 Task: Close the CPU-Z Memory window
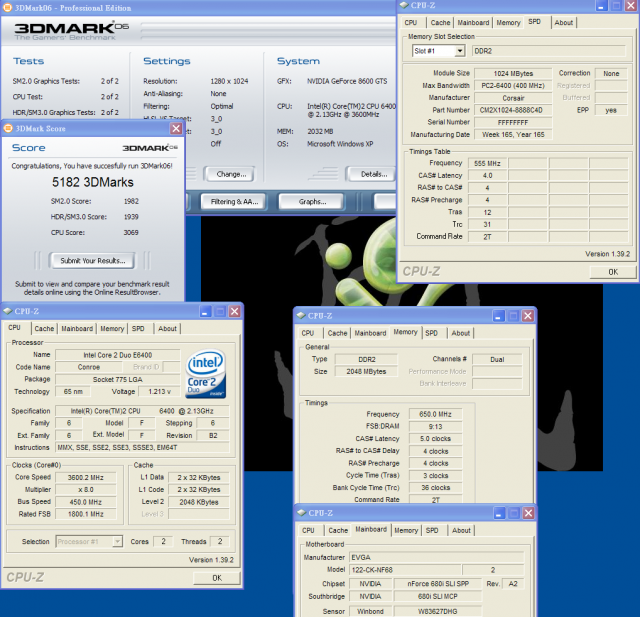pyautogui.click(x=528, y=315)
